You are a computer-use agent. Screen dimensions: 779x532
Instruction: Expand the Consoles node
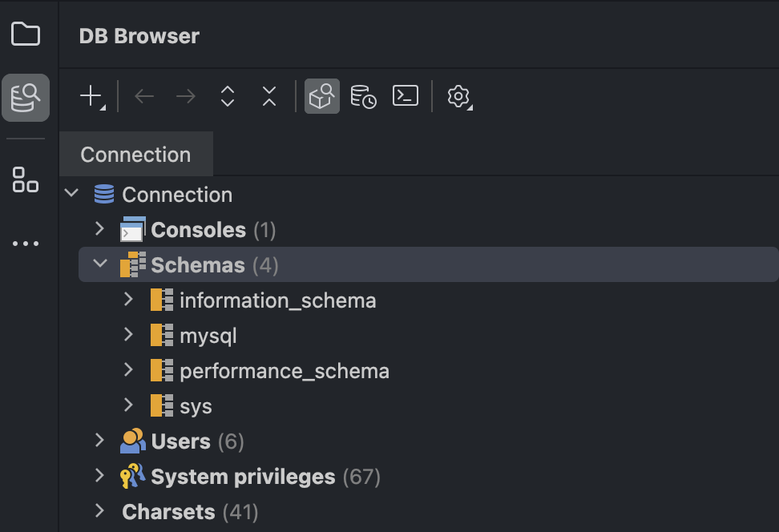point(99,229)
